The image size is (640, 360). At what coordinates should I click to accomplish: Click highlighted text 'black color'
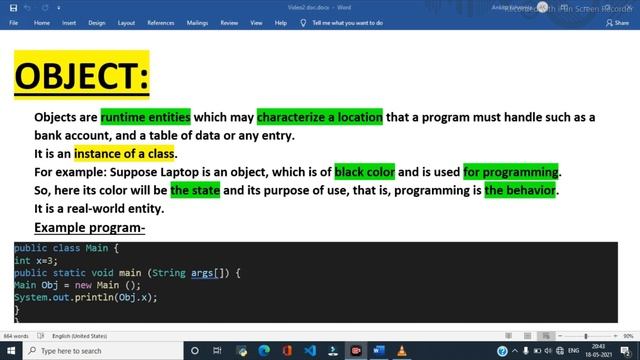click(364, 172)
